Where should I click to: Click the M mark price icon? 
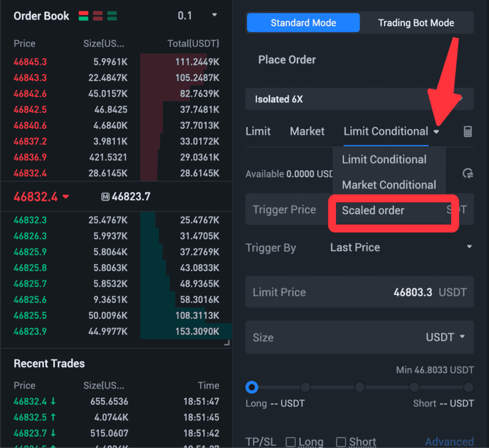105,197
